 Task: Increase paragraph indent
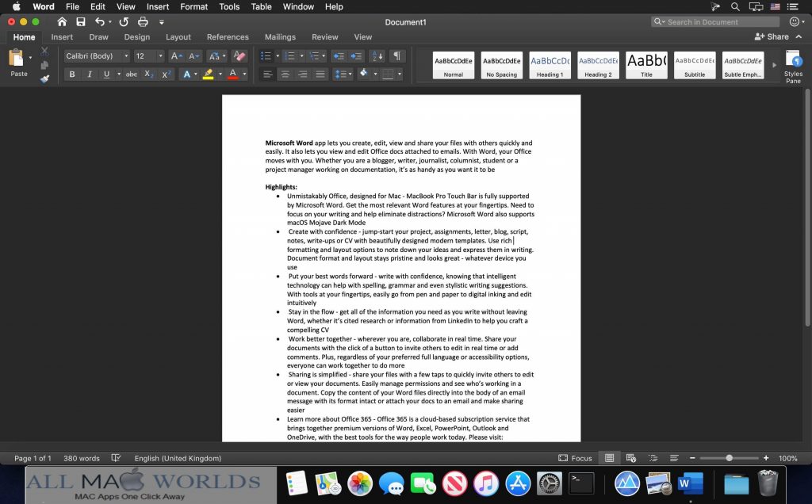point(356,56)
